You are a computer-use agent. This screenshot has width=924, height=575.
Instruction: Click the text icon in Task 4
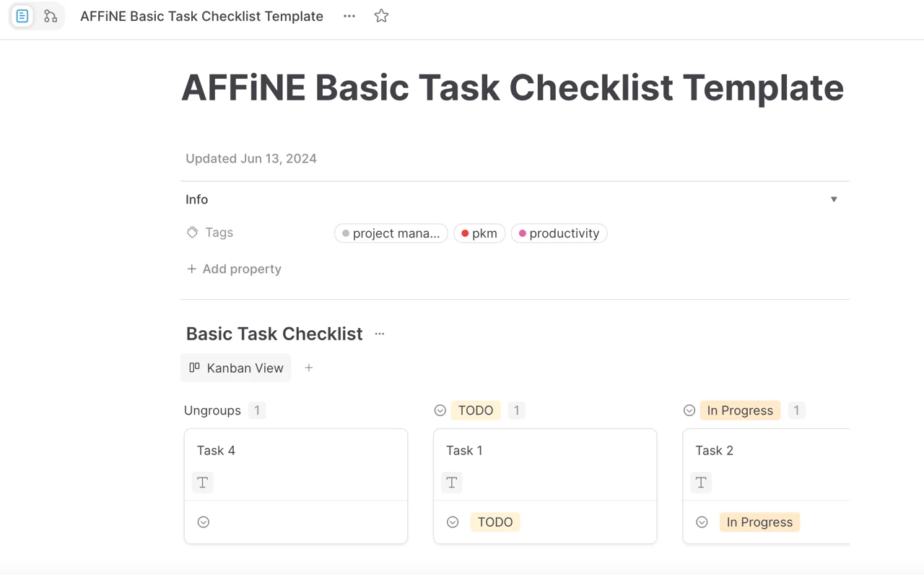coord(203,483)
